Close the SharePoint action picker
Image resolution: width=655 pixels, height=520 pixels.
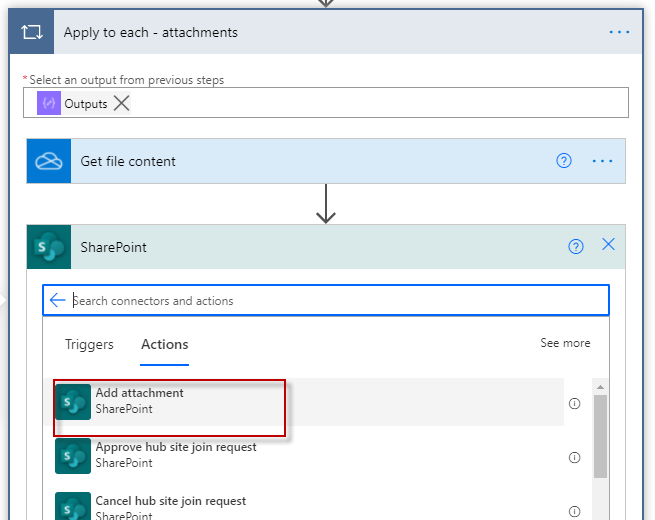(608, 246)
